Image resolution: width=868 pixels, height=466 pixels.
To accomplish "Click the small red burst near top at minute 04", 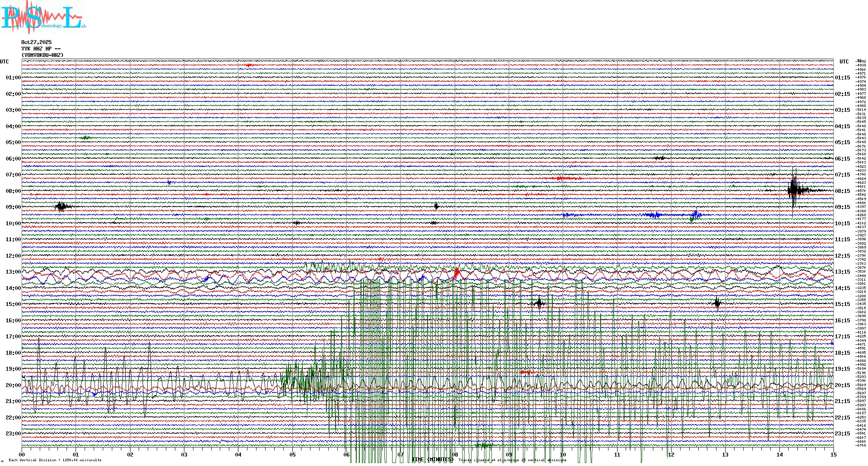I will point(249,66).
